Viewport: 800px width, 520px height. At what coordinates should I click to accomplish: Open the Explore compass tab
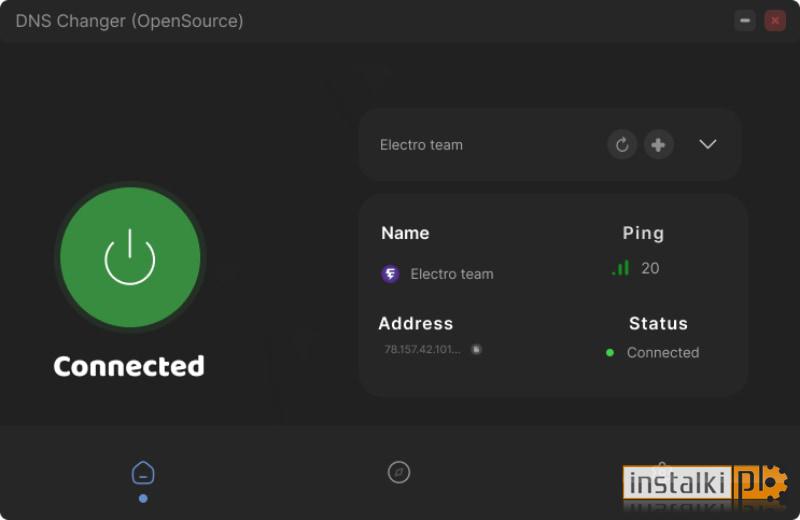[398, 472]
